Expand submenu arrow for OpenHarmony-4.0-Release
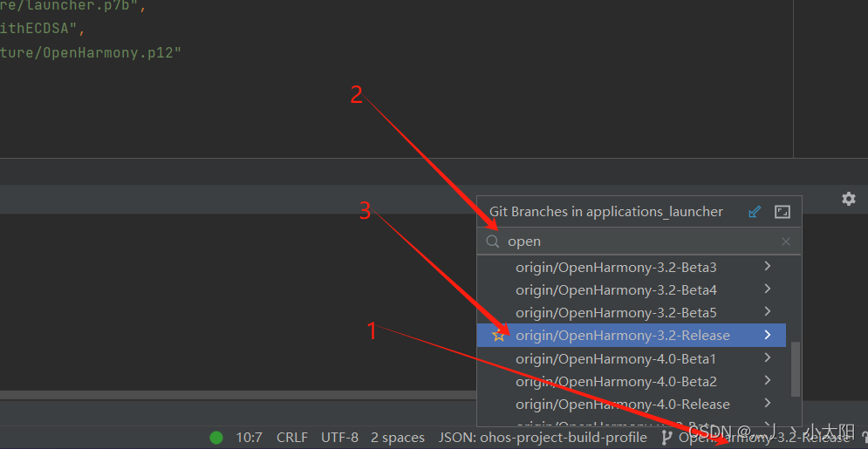This screenshot has height=449, width=868. pyautogui.click(x=768, y=403)
